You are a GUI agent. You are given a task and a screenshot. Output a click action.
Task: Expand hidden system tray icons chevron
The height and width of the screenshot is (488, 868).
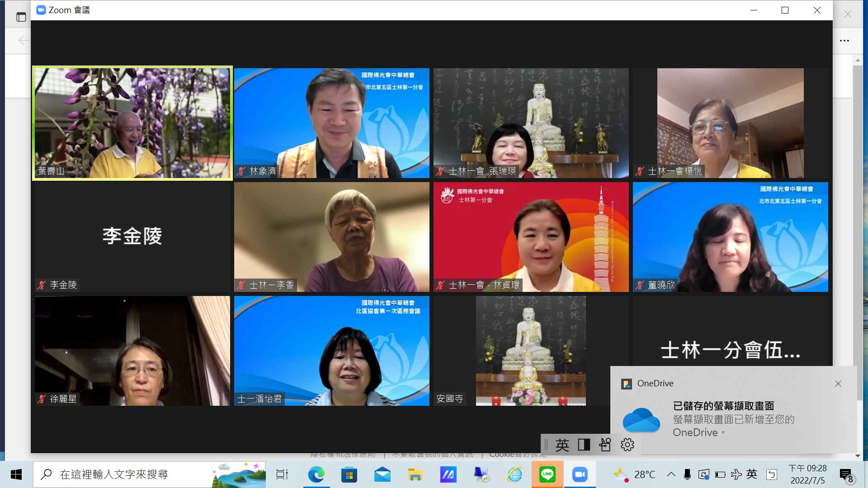point(671,474)
